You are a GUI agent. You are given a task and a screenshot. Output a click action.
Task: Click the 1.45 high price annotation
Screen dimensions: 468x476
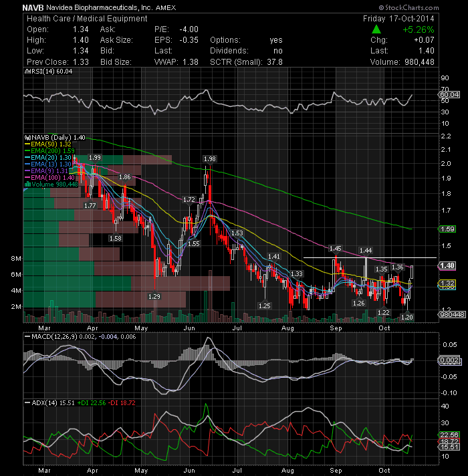point(336,248)
